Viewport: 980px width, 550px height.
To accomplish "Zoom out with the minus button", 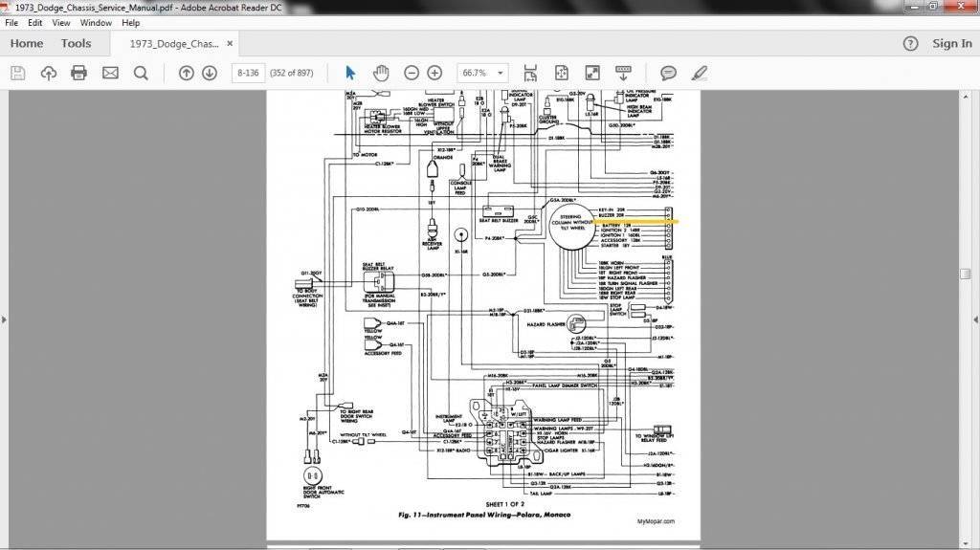I will click(412, 73).
